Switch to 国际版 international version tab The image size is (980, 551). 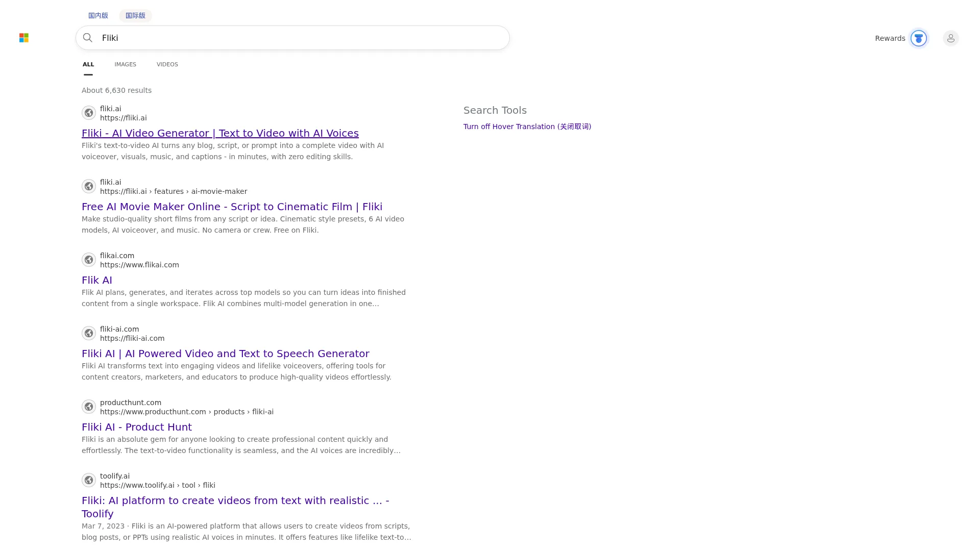click(135, 15)
